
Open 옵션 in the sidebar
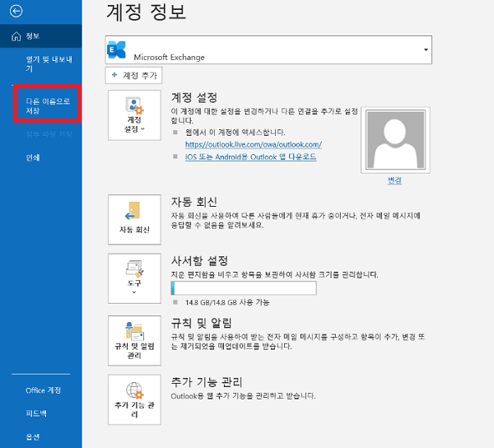tap(33, 436)
